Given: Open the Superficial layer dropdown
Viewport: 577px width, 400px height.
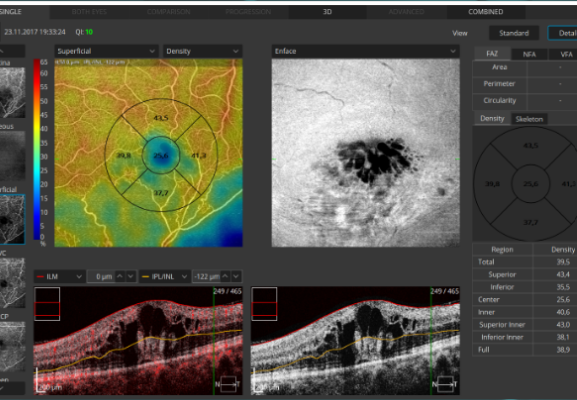Looking at the screenshot, I should click(x=106, y=51).
